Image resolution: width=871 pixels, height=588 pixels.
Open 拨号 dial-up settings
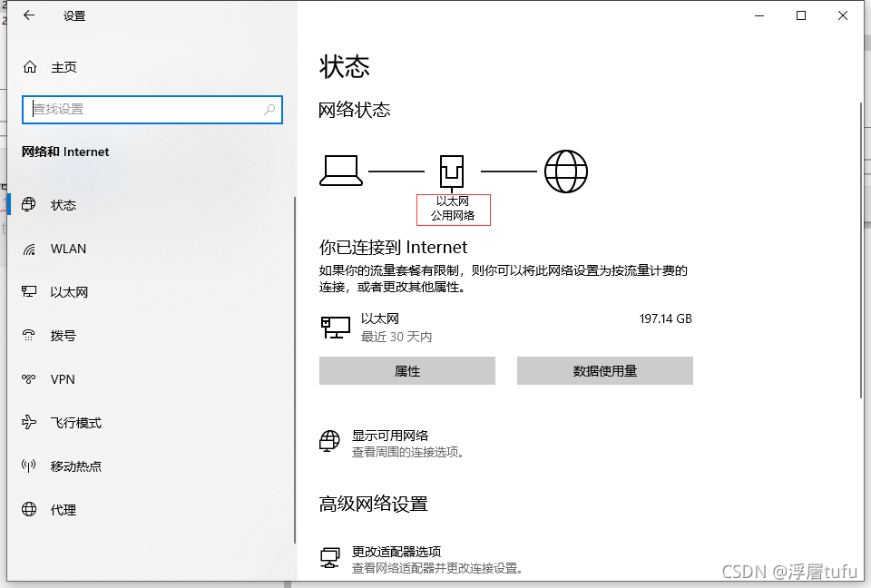62,336
